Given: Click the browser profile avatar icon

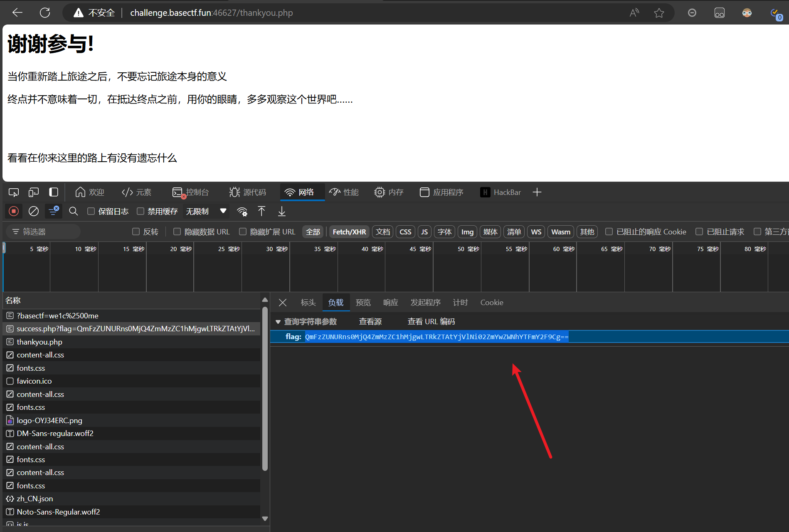Looking at the screenshot, I should coord(747,13).
